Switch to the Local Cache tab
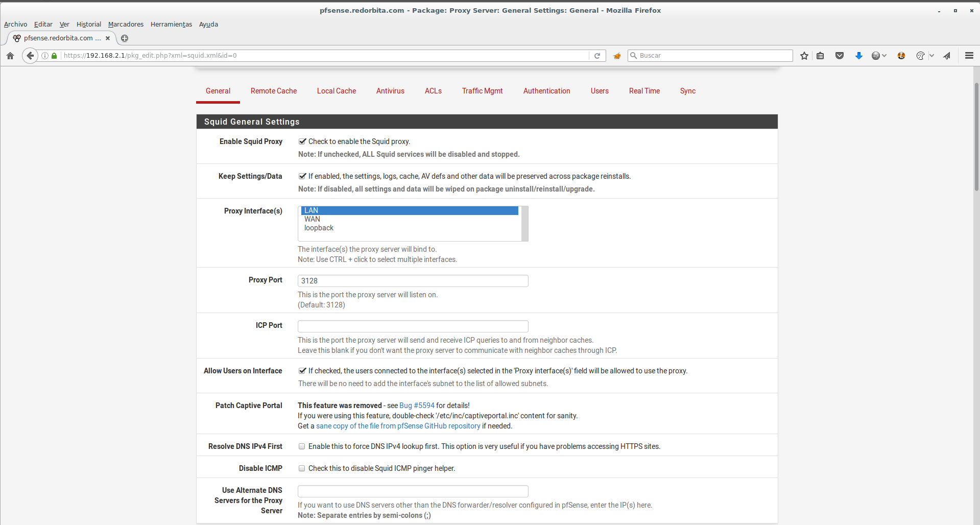This screenshot has width=980, height=525. pos(336,91)
